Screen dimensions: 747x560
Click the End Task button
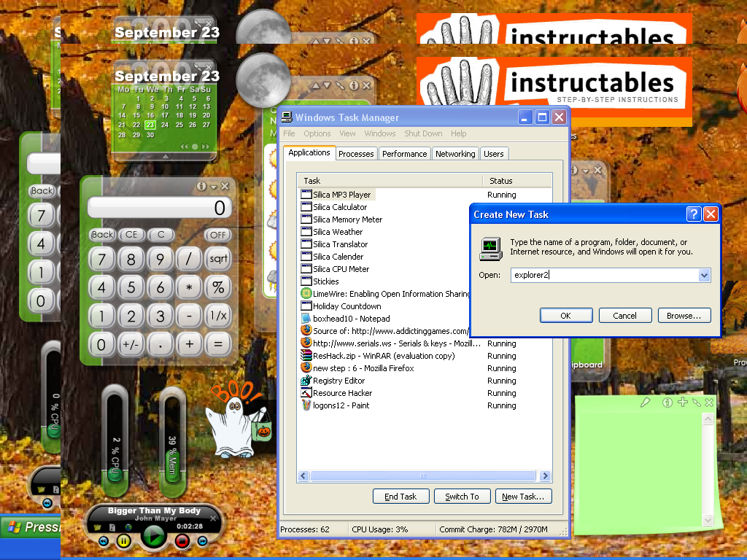pos(400,496)
